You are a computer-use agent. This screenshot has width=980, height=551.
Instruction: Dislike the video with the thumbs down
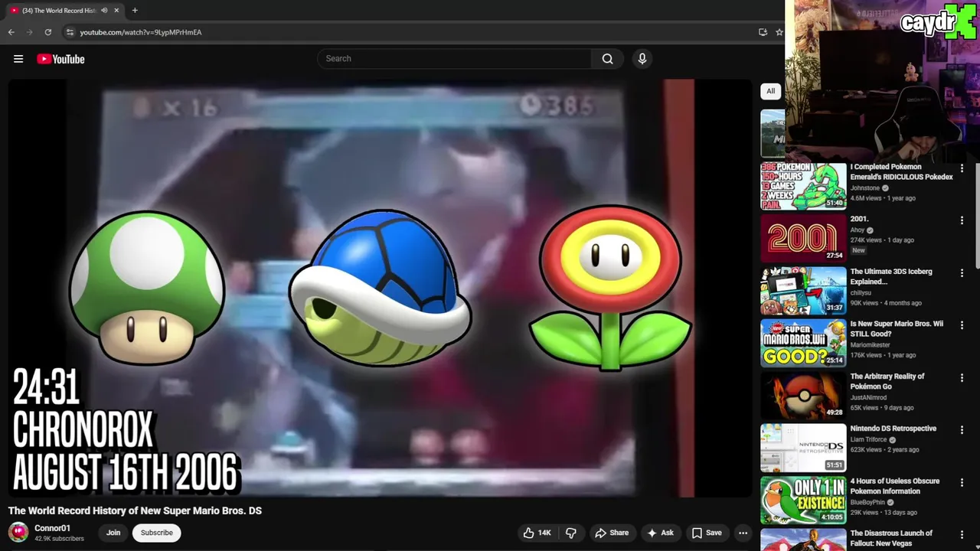[x=571, y=533]
